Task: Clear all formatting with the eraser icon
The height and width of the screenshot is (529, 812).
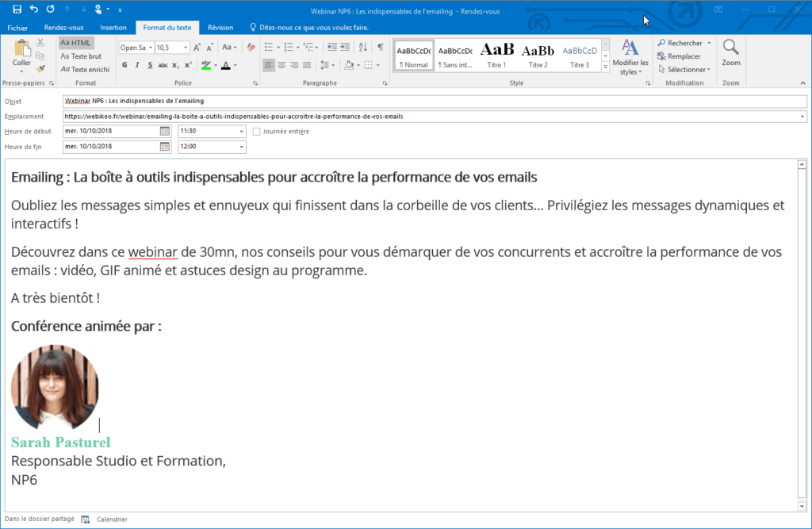Action: tap(251, 48)
